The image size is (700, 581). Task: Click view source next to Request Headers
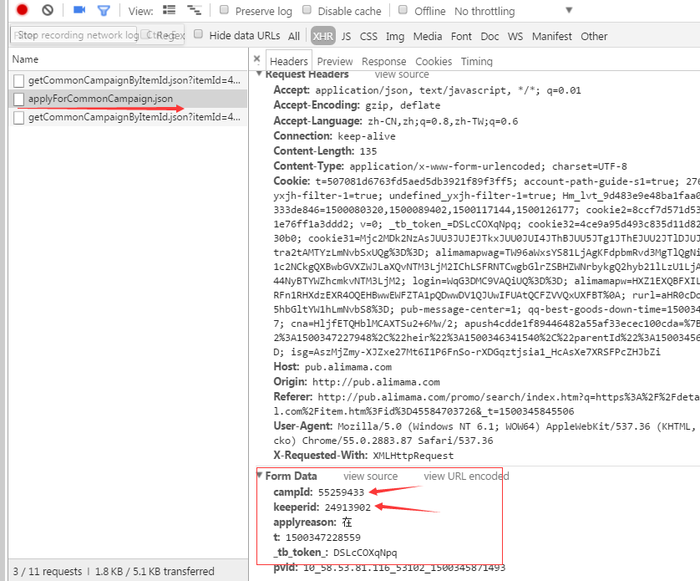tap(401, 74)
